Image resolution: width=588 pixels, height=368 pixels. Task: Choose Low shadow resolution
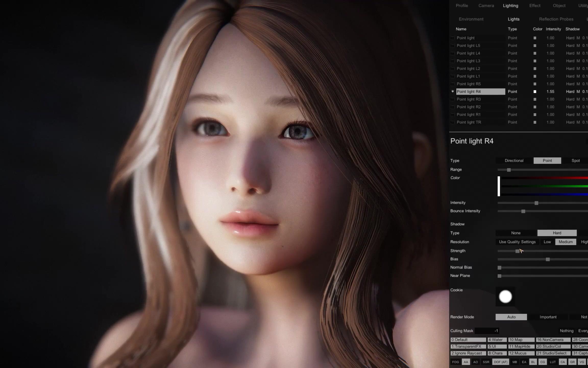click(547, 242)
